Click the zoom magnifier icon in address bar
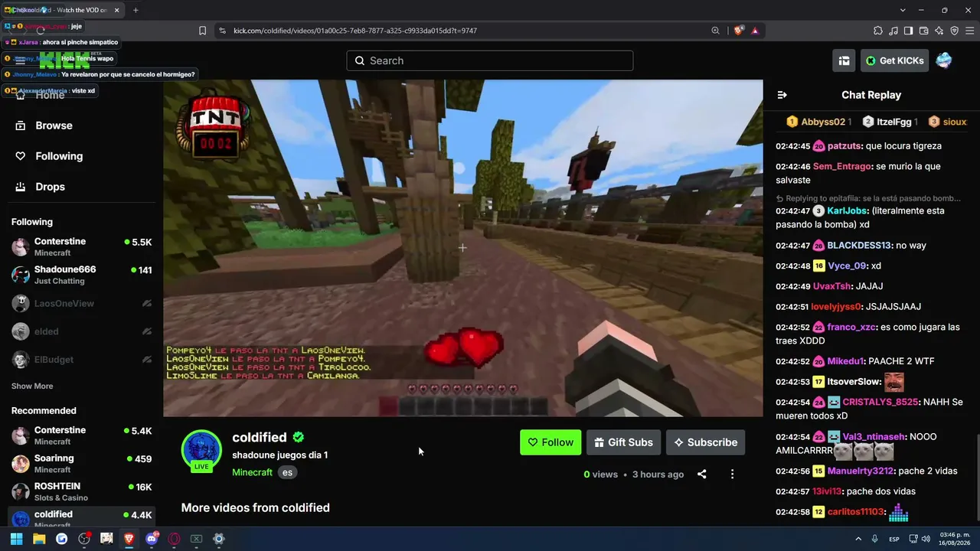980x551 pixels. coord(716,31)
